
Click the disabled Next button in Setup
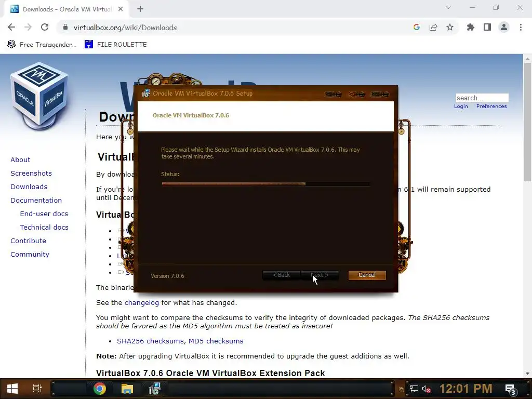tap(320, 275)
